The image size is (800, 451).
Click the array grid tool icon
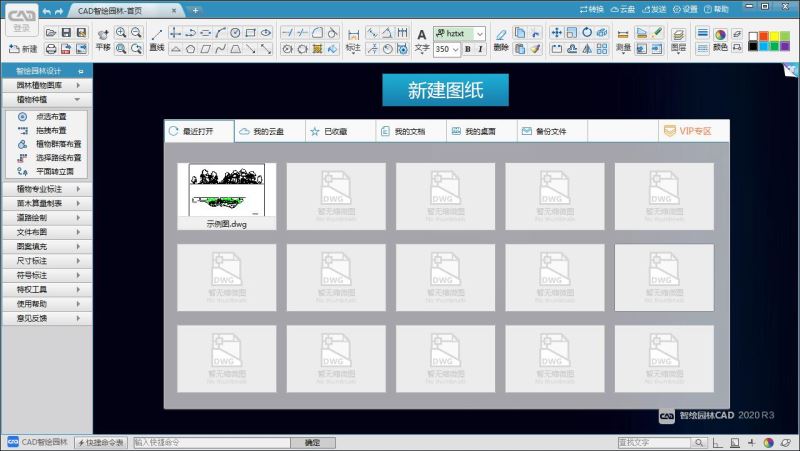603,48
